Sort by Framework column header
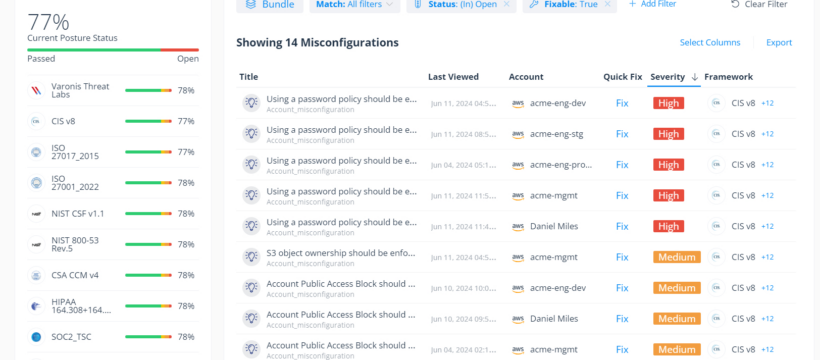The height and width of the screenshot is (360, 820). (x=728, y=77)
